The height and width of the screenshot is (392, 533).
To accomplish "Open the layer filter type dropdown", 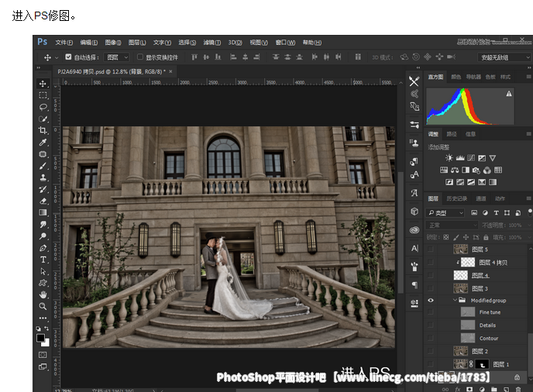I will [x=445, y=213].
